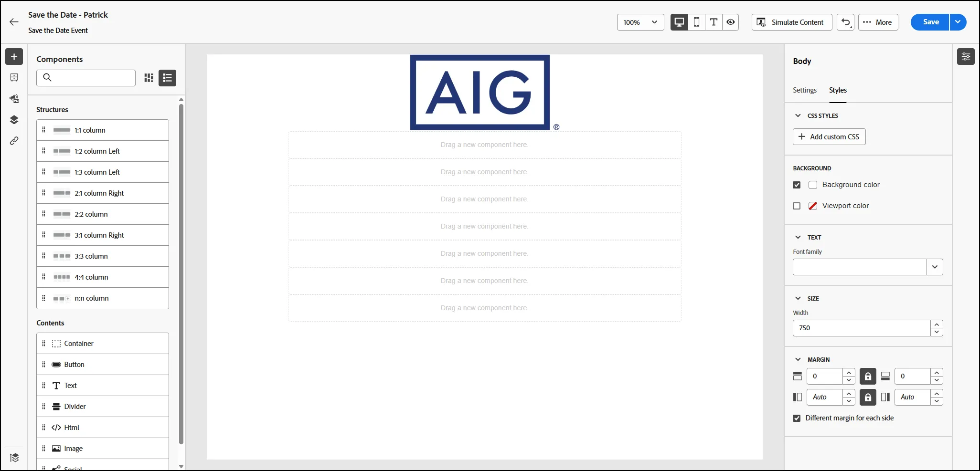The height and width of the screenshot is (471, 980).
Task: Switch components to list view
Action: pos(168,78)
